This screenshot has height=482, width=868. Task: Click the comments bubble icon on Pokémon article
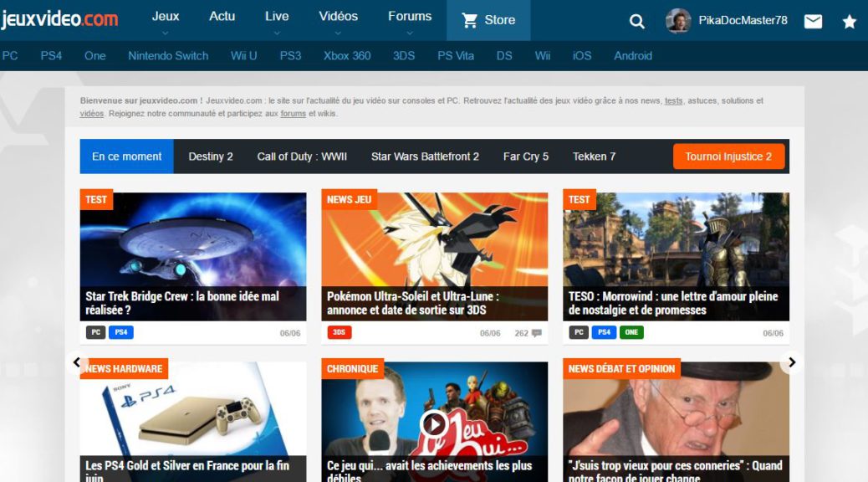pyautogui.click(x=536, y=333)
